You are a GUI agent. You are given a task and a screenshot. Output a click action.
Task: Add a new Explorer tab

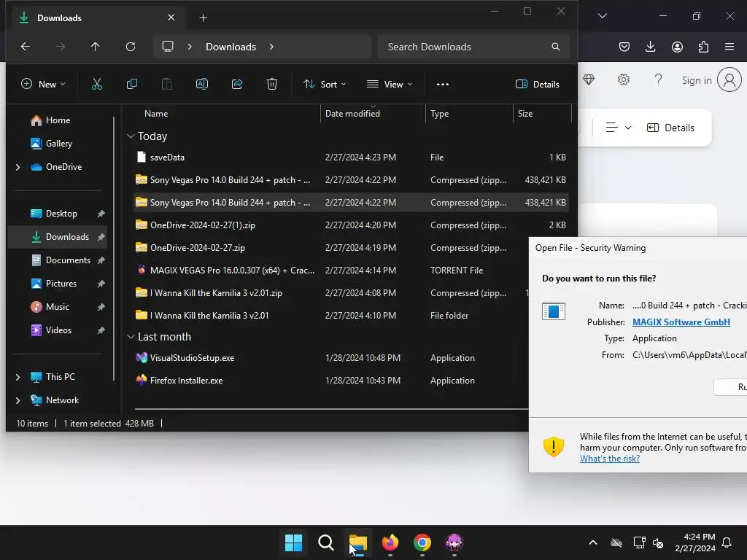pos(203,18)
